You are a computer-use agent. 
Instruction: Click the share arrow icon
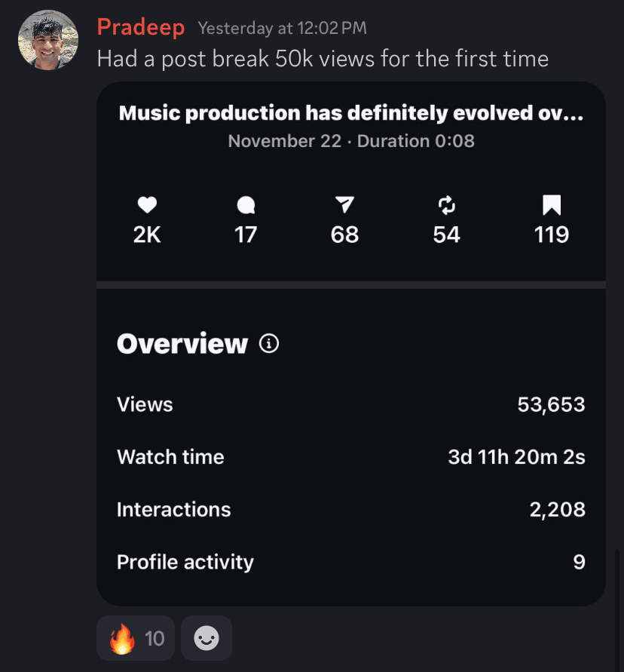pos(344,204)
